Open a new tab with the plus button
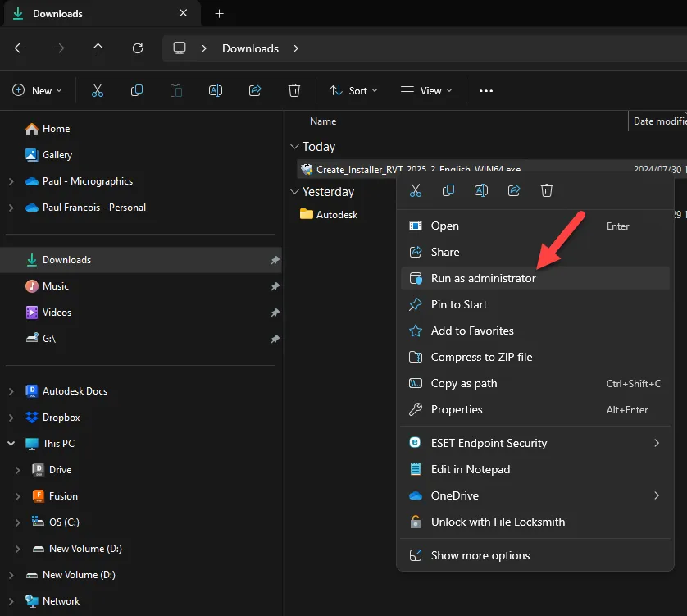 pos(218,13)
